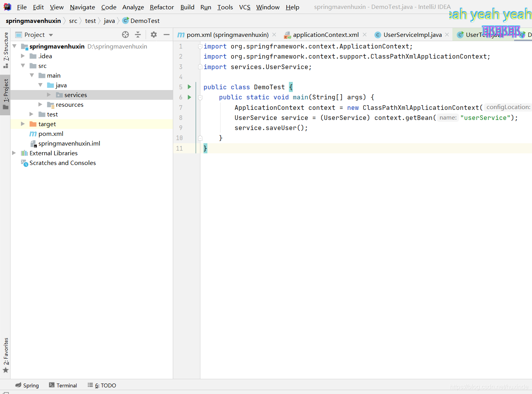
Task: Click the IntelliJ IDEA logo icon
Action: [x=7, y=7]
